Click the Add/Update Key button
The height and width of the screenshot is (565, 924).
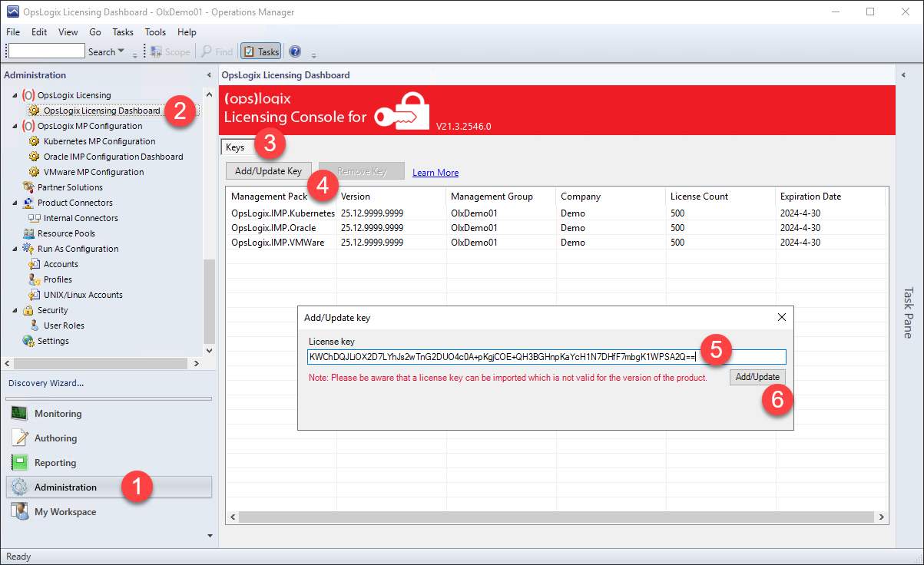(x=269, y=171)
